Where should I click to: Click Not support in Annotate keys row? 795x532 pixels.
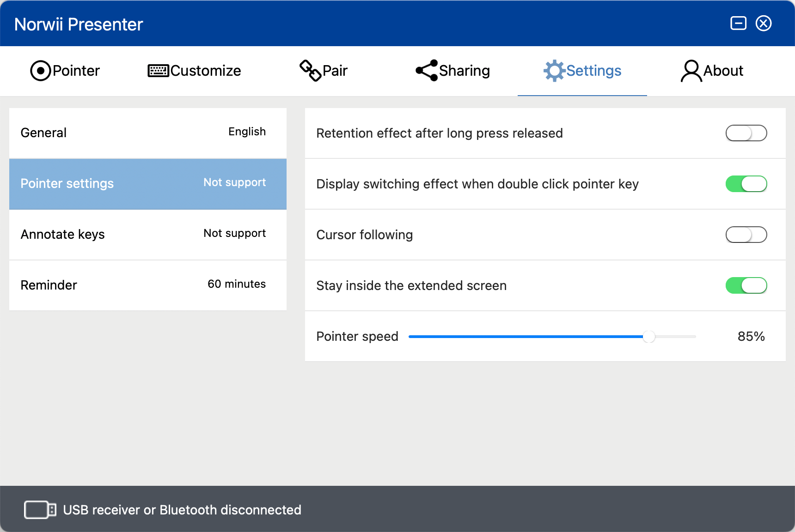(x=235, y=233)
